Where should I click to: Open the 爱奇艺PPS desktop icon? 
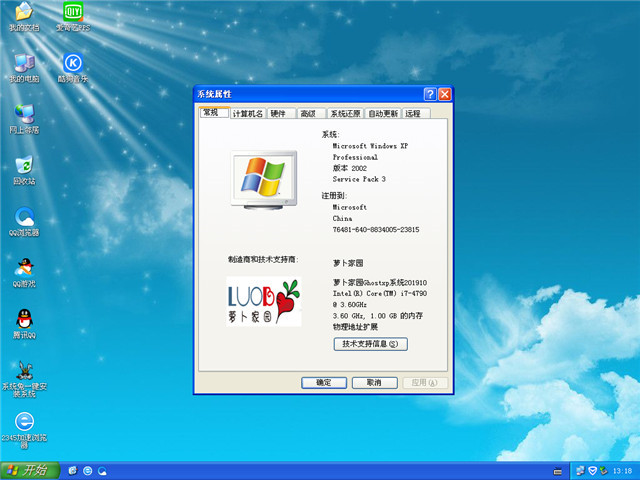pyautogui.click(x=73, y=16)
